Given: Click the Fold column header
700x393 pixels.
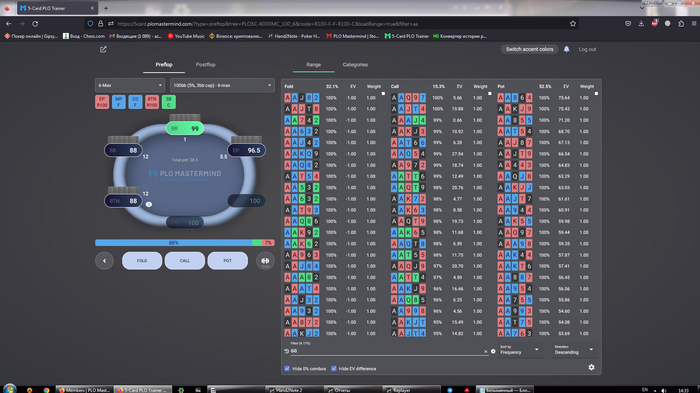Looking at the screenshot, I should pos(289,87).
